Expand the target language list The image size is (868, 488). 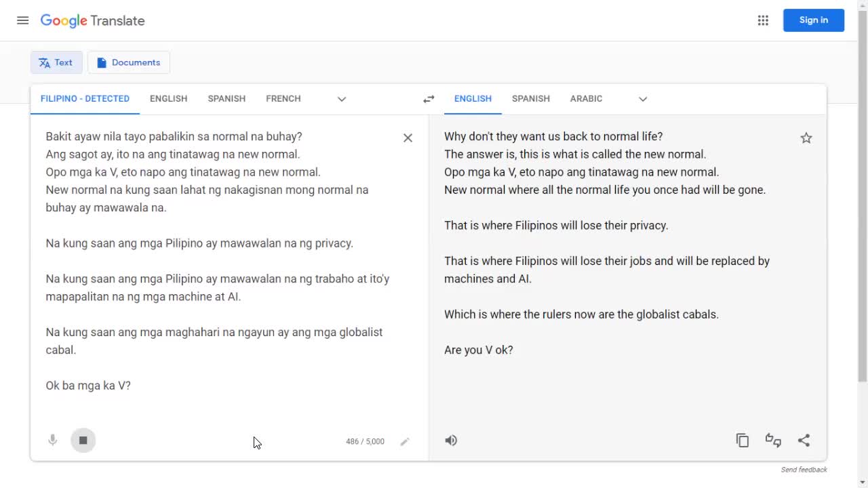643,99
